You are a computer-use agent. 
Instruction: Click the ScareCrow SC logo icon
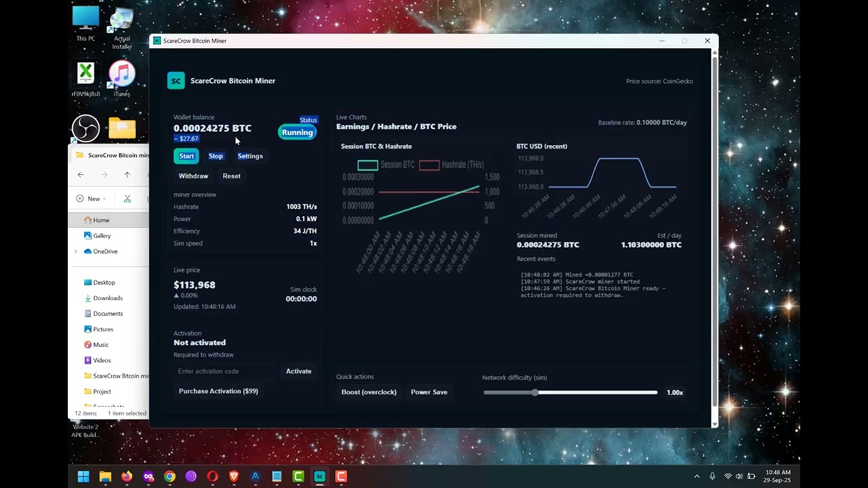(x=176, y=81)
